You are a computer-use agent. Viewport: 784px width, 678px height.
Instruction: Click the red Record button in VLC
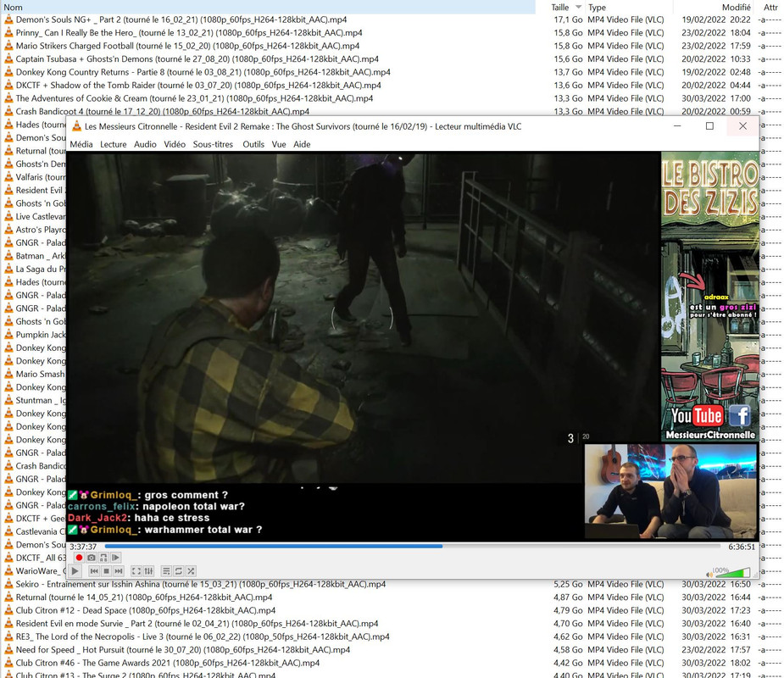[79, 558]
